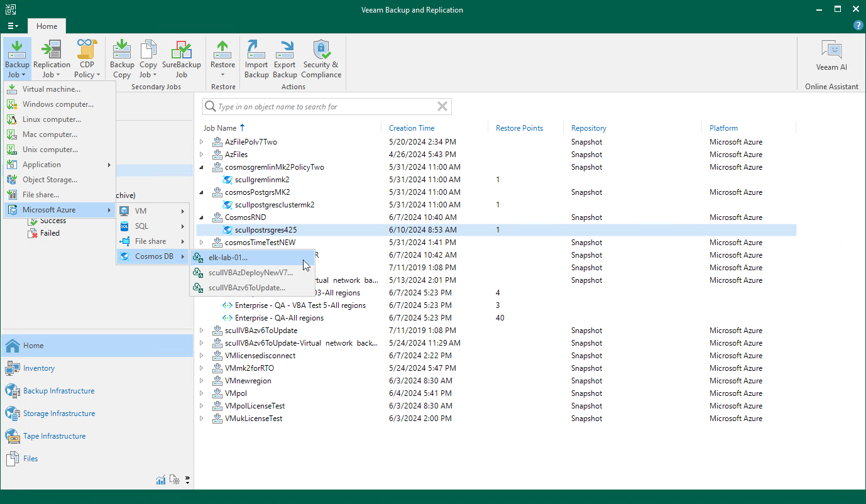Select the scullpostrsgres425 row
This screenshot has width=866, height=504.
(x=496, y=230)
